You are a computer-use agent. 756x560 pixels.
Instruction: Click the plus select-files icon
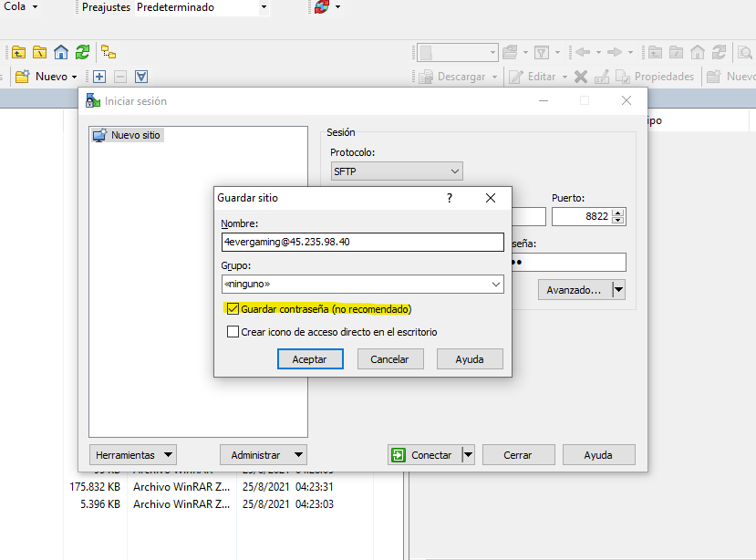tap(99, 77)
